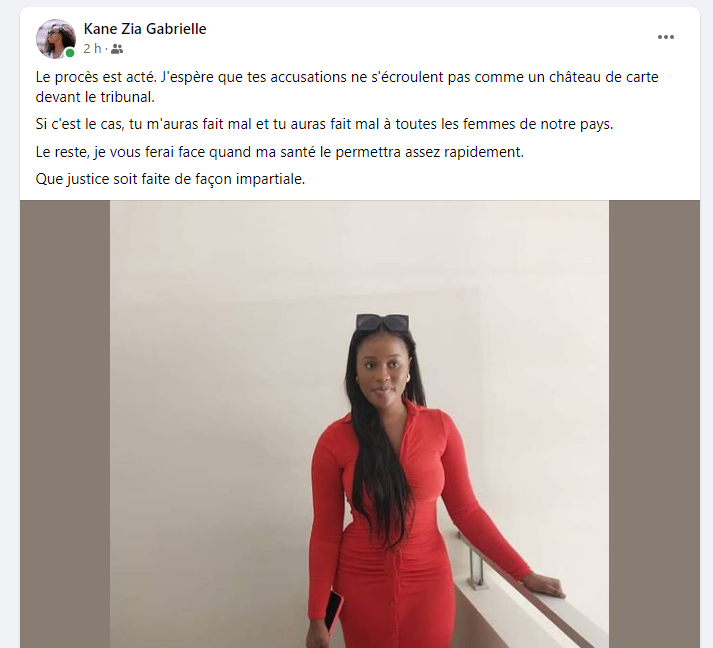Open the post via the 2 h timestamp
The image size is (713, 648).
92,49
